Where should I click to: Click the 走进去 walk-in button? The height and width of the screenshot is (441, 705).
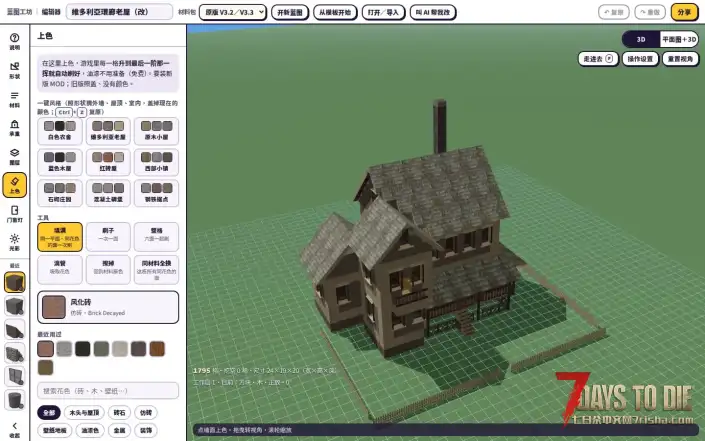[598, 59]
